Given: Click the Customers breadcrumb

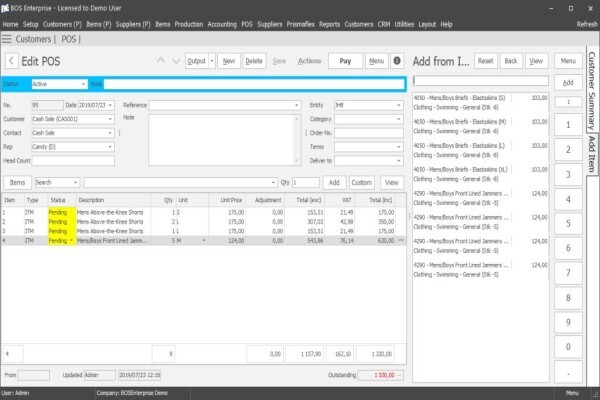Looking at the screenshot, I should [33, 39].
